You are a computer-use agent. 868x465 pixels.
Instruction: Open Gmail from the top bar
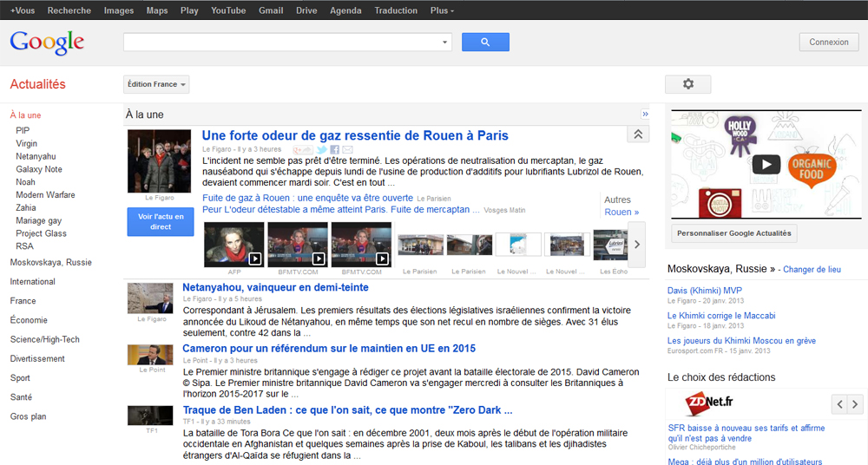[271, 10]
